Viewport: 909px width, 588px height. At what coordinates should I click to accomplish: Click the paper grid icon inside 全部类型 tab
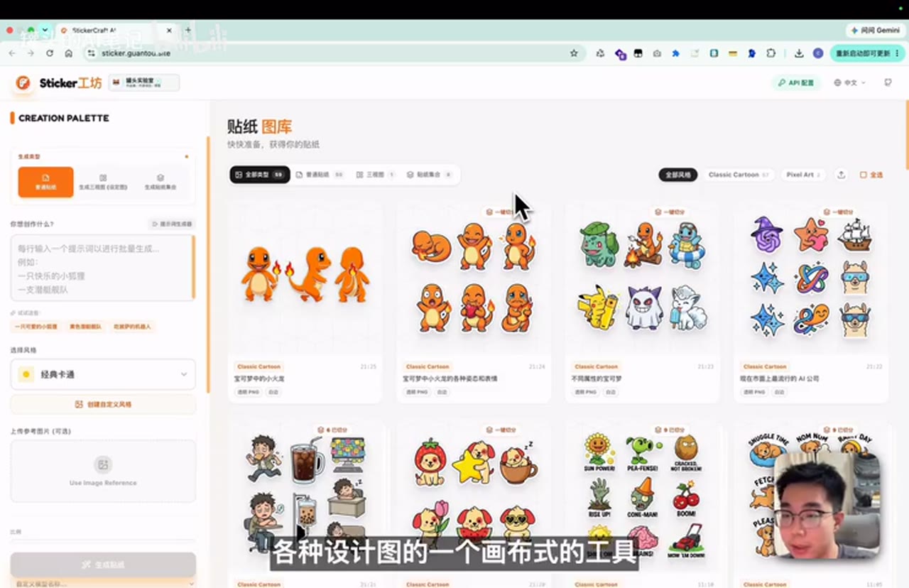click(239, 175)
